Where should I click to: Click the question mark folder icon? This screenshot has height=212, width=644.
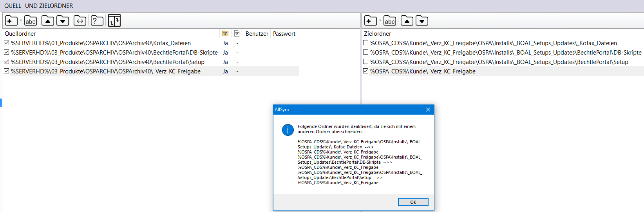pos(97,21)
